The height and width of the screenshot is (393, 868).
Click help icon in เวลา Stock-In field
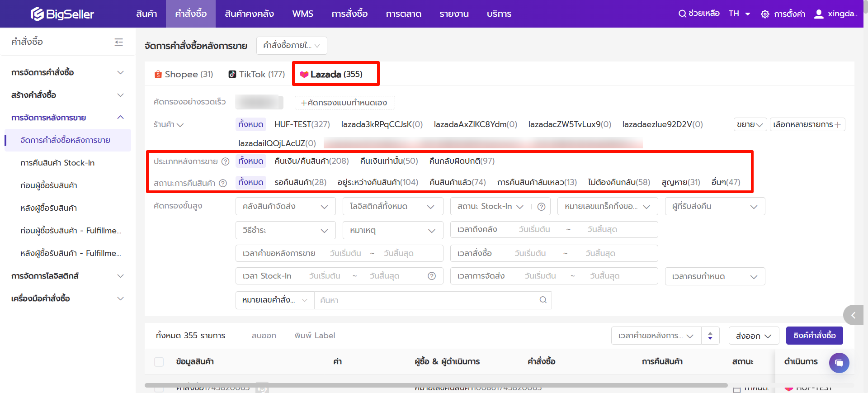pyautogui.click(x=432, y=276)
